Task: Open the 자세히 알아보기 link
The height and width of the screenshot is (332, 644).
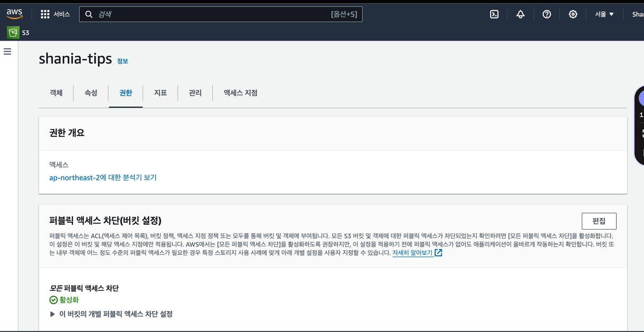Action: click(412, 253)
